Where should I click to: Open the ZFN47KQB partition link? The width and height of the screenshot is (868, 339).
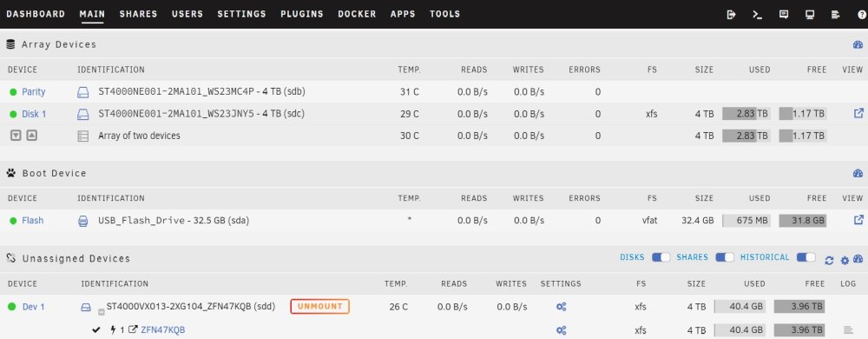[163, 330]
